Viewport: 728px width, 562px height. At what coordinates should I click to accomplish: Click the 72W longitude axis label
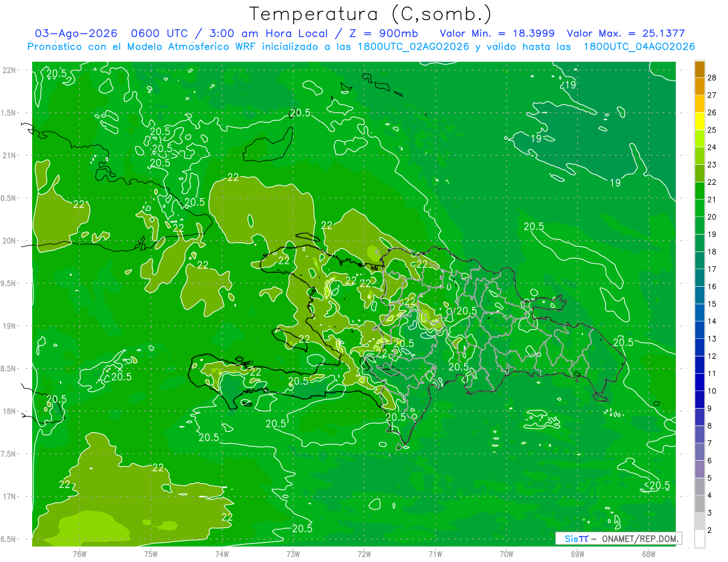(365, 554)
